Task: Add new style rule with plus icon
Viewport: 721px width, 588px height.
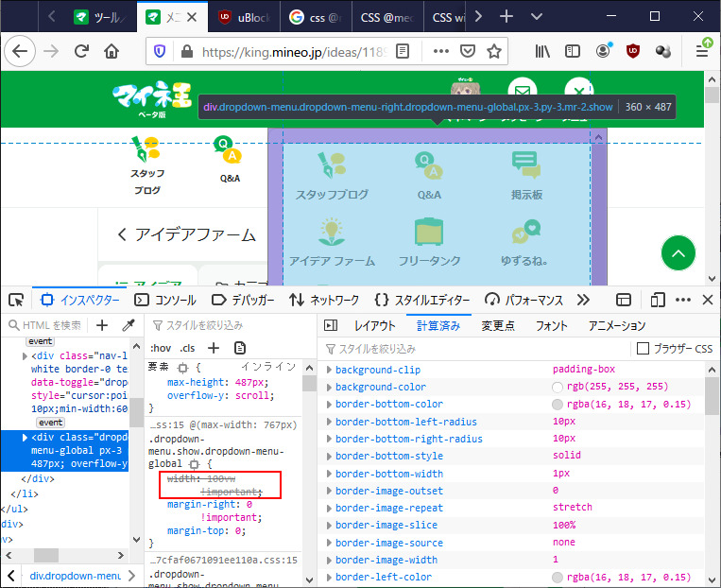Action: coord(214,347)
